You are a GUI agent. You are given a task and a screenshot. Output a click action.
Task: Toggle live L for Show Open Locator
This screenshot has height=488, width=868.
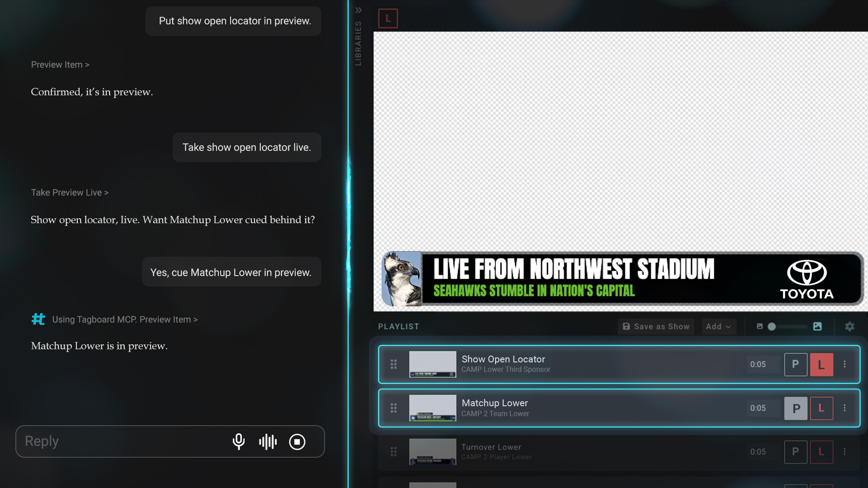tap(821, 364)
